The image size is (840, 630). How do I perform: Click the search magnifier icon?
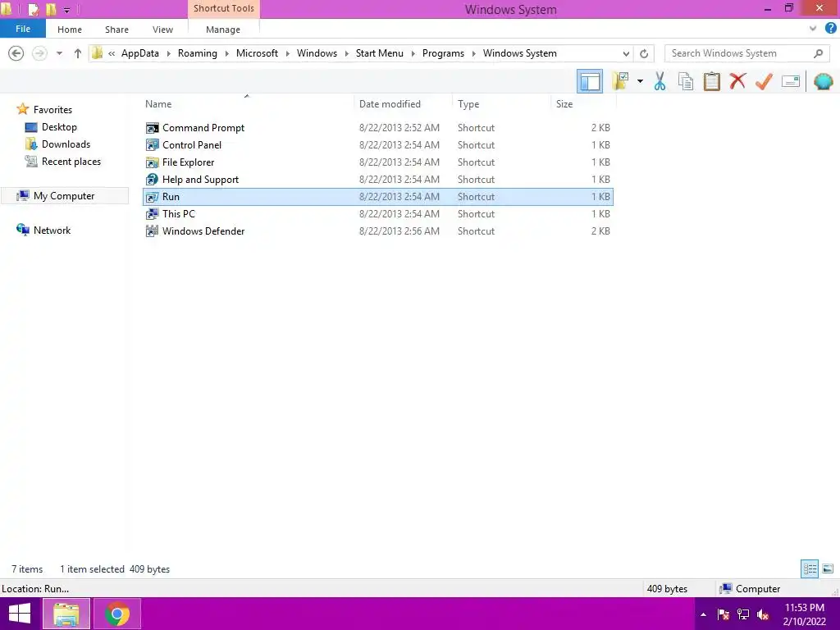click(818, 53)
